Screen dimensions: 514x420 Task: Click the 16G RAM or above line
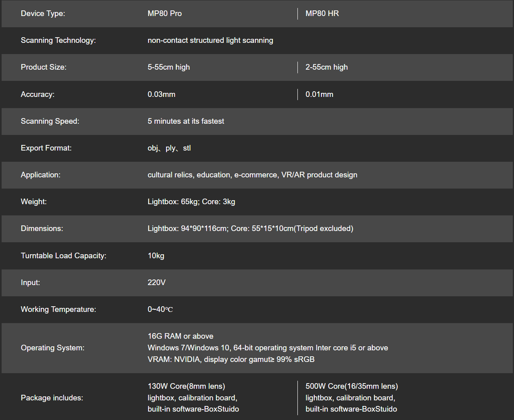181,336
